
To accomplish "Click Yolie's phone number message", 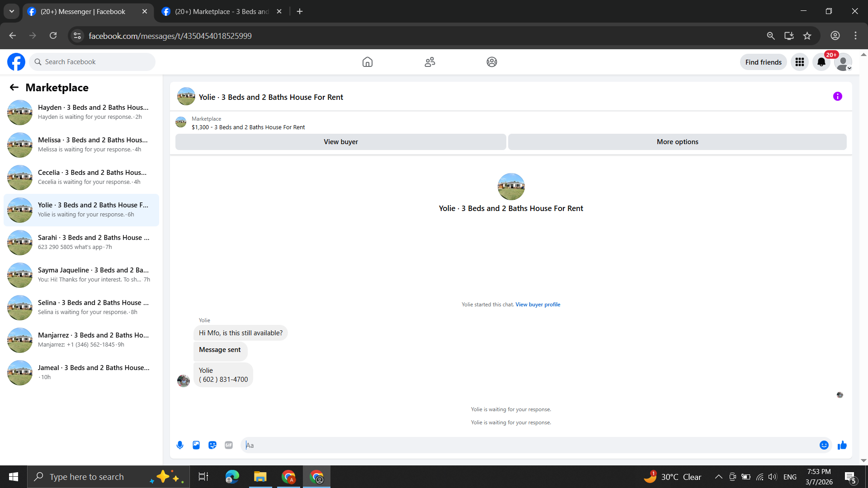I will coord(223,375).
